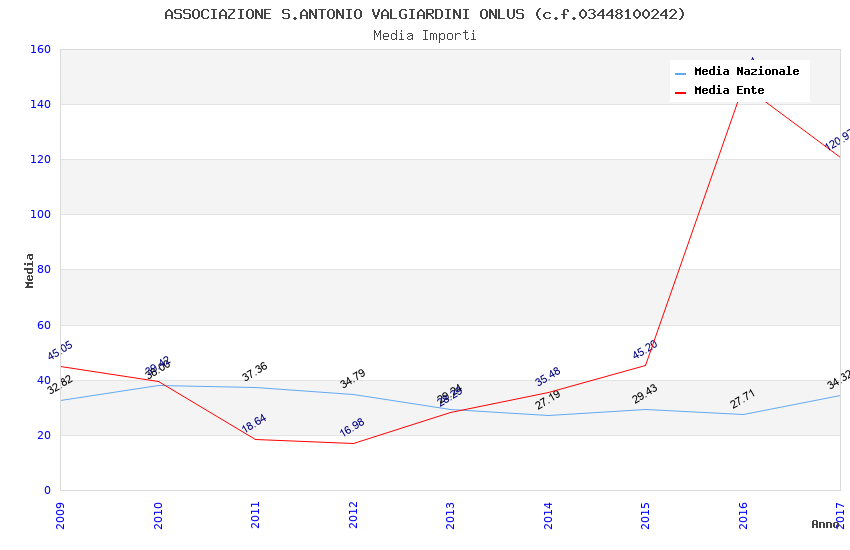Select the 'Media Ente' legend label
The width and height of the screenshot is (850, 550).
click(x=729, y=90)
